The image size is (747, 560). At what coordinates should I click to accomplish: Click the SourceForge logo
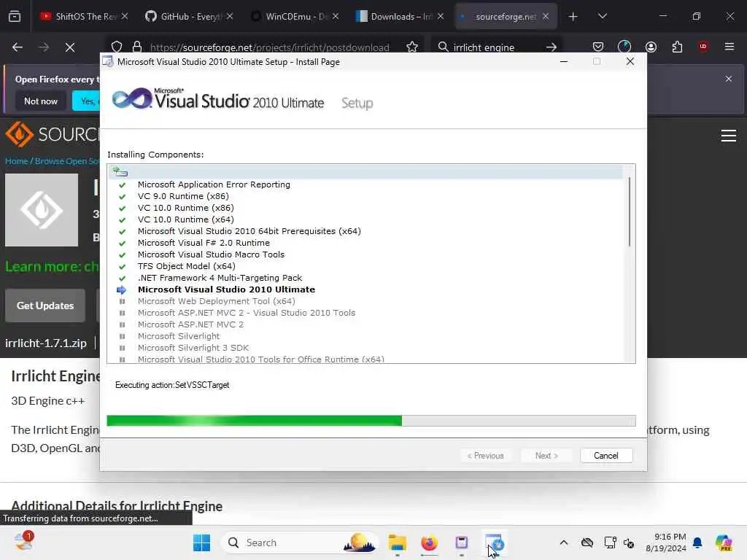coord(52,135)
